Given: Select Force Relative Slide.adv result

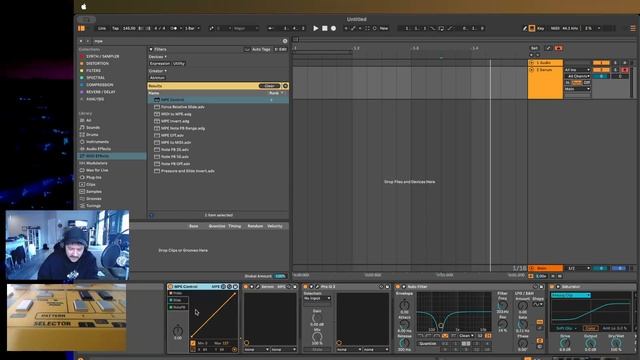Looking at the screenshot, I should click(x=182, y=107).
